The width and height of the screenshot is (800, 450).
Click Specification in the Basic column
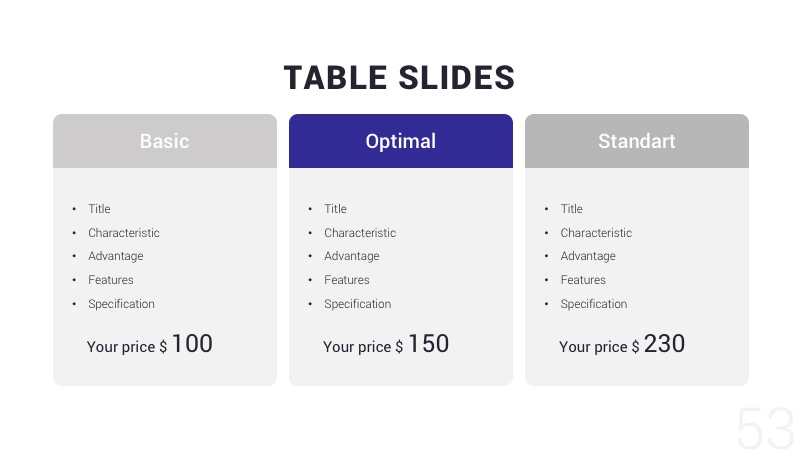coord(121,304)
